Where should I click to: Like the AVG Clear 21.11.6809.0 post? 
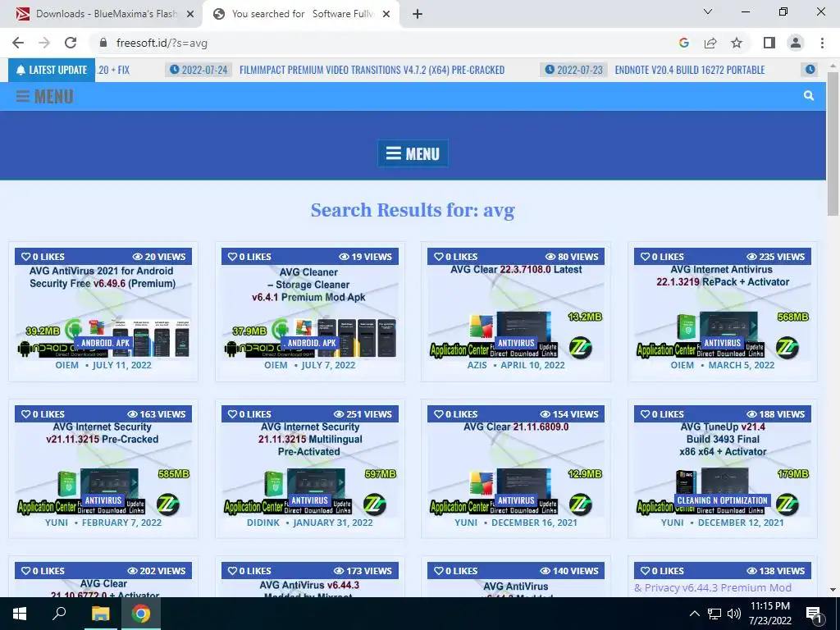455,414
